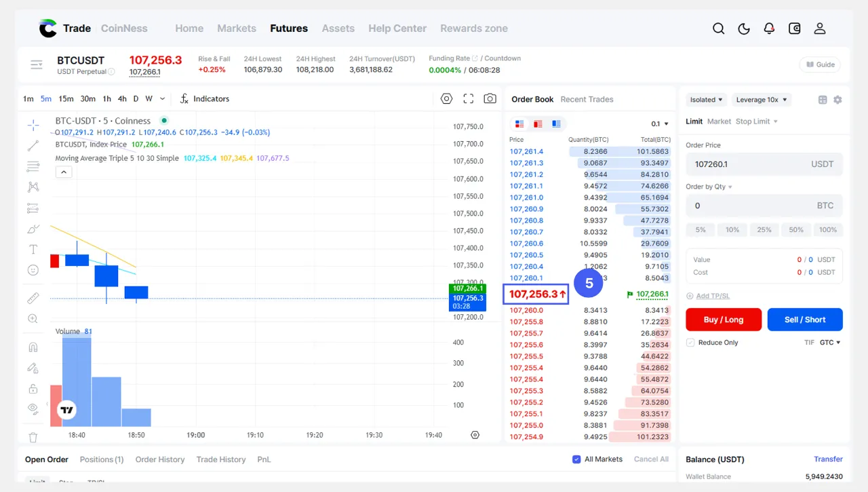Toggle dark mode moon icon
This screenshot has width=868, height=492.
[744, 29]
